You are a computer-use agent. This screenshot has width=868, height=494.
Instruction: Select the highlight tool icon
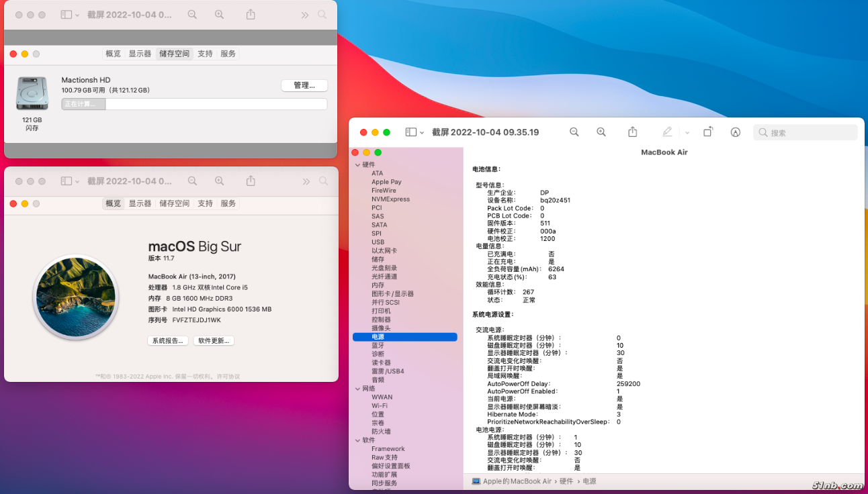coord(735,132)
